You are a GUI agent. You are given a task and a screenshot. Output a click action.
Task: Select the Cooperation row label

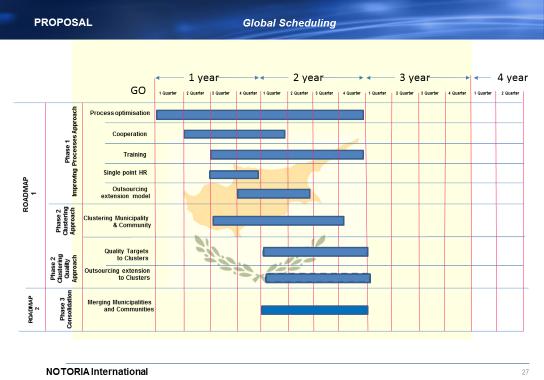[130, 134]
